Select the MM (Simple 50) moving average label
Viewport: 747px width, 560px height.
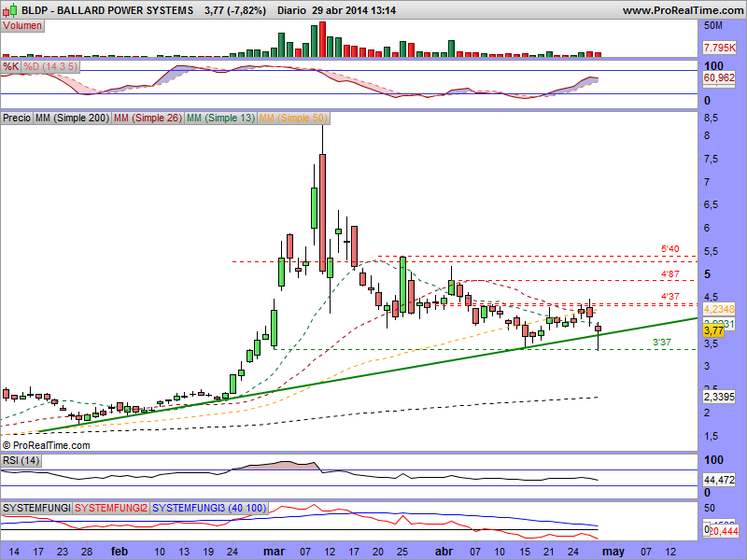pos(293,118)
